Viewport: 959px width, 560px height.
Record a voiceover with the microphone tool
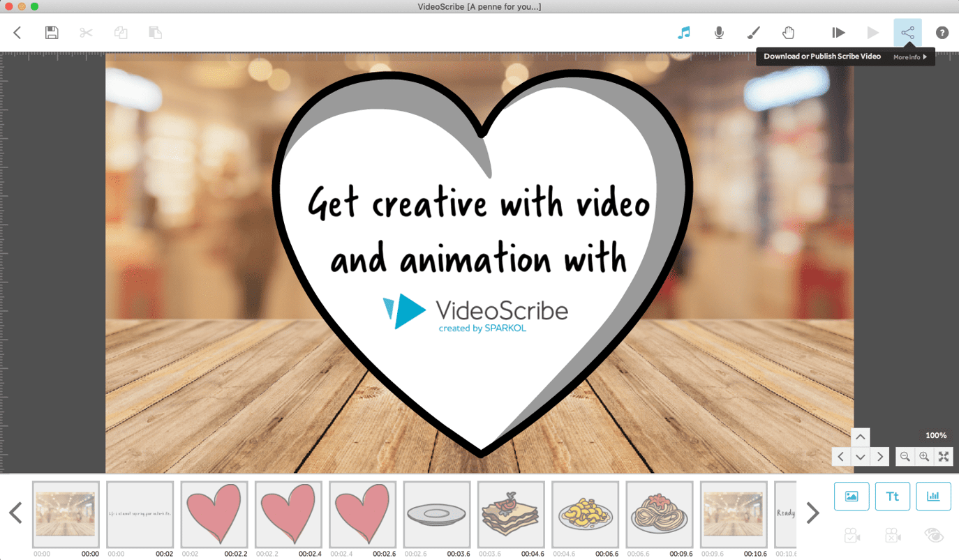pos(719,32)
